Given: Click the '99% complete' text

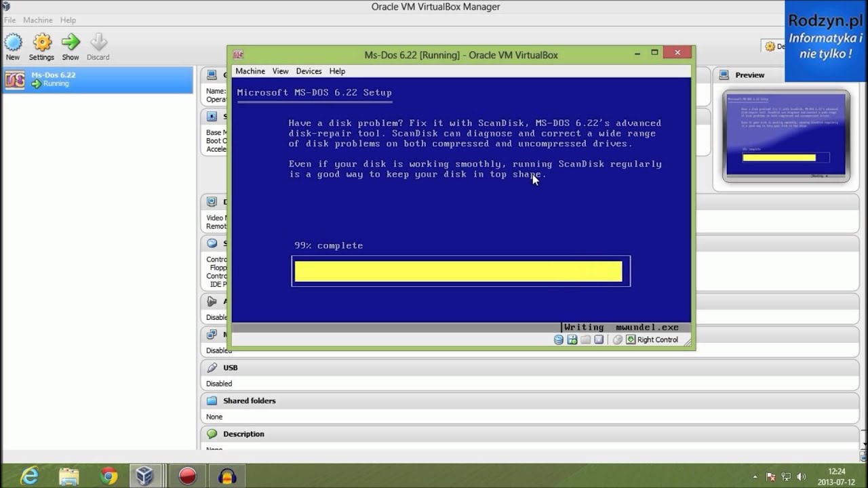Looking at the screenshot, I should pyautogui.click(x=329, y=245).
